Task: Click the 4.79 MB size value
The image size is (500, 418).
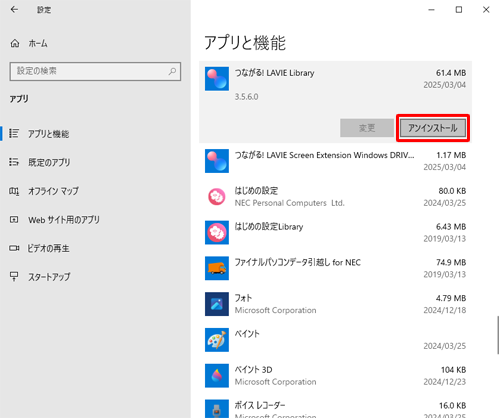Action: [x=451, y=298]
